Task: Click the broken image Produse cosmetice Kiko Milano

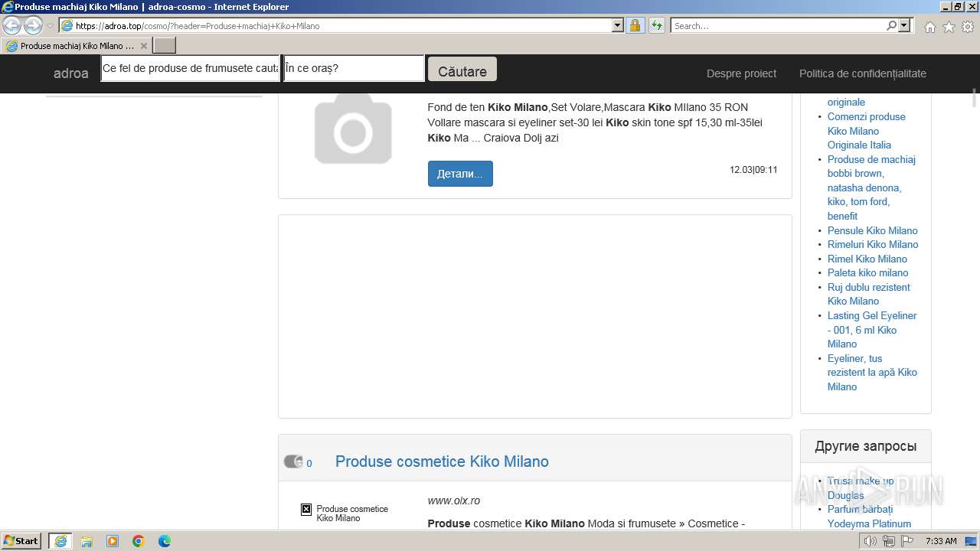Action: pos(345,513)
